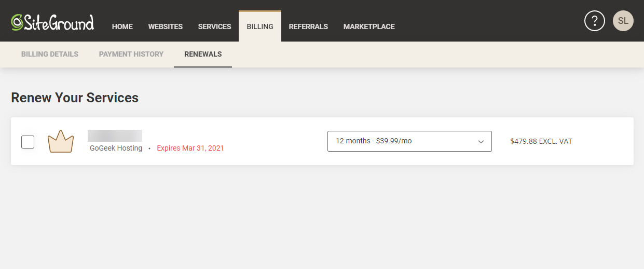This screenshot has width=644, height=269.
Task: Click the 'Renew Your Services' heading
Action: point(75,98)
